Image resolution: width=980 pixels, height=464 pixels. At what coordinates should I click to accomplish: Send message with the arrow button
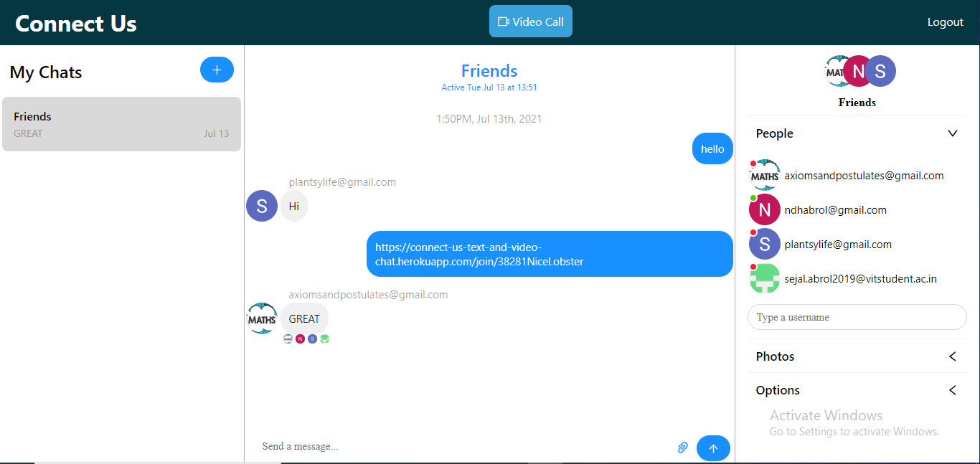tap(713, 448)
